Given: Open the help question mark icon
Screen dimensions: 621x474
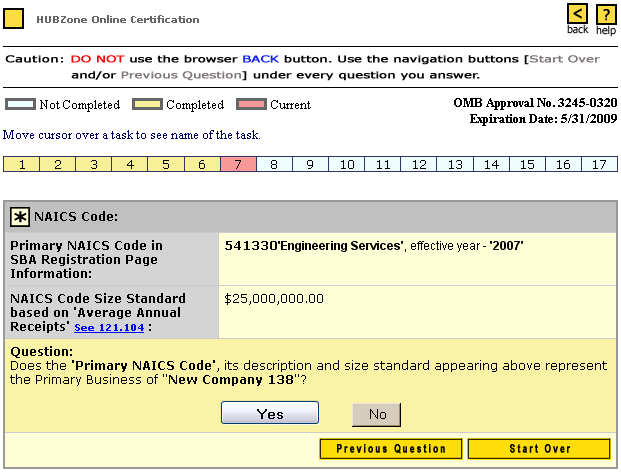Looking at the screenshot, I should point(606,15).
